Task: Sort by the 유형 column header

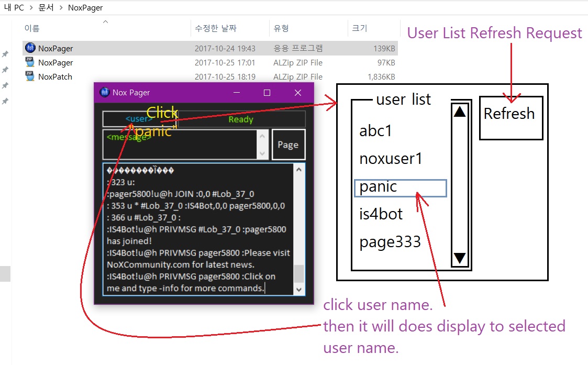Action: (281, 28)
